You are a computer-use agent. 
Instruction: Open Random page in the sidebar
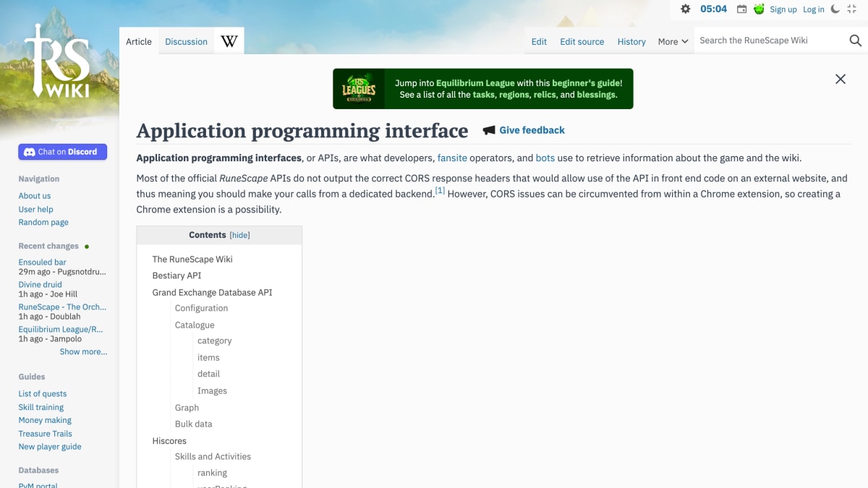pyautogui.click(x=43, y=222)
